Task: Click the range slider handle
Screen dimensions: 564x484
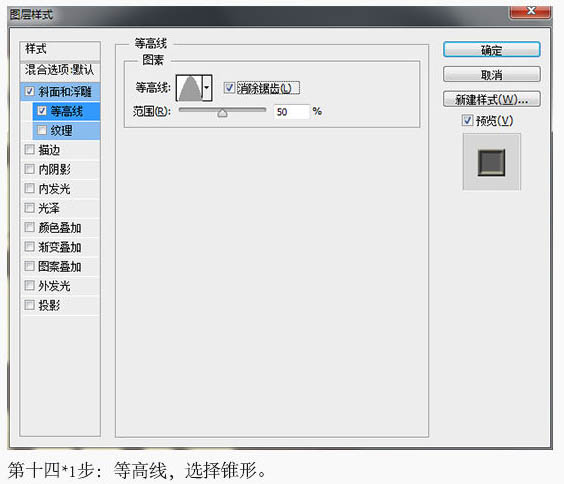Action: pyautogui.click(x=222, y=113)
